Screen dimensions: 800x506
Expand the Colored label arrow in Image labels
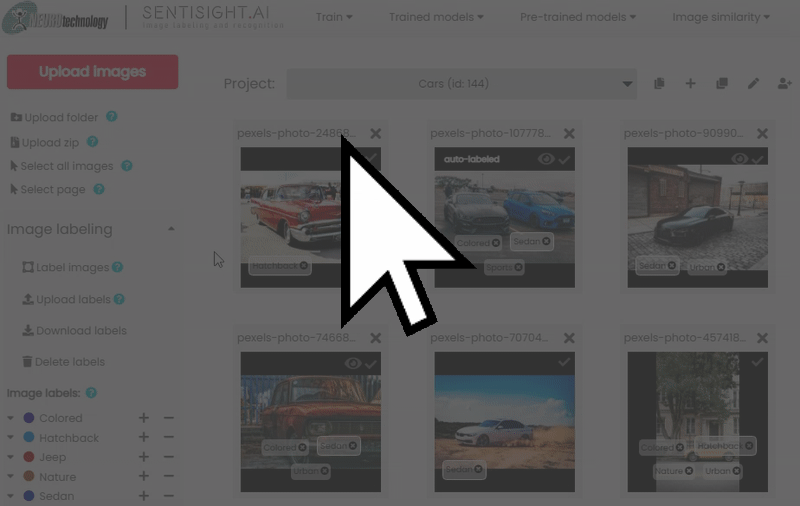coord(11,419)
